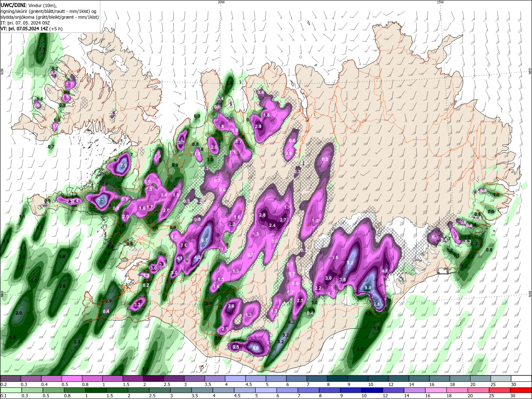Screen dimensions: 532x399
Task: Click the '20W' longitude label
Action: (221, 2)
